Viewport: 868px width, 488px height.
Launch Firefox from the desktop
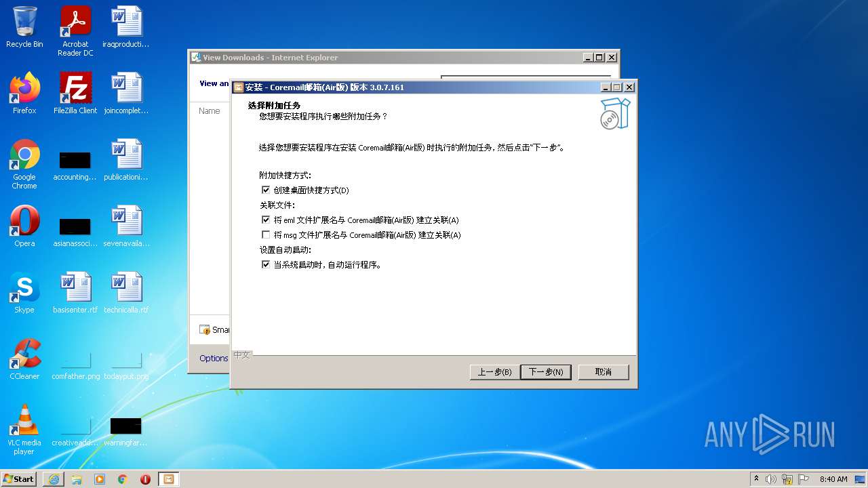pos(24,94)
